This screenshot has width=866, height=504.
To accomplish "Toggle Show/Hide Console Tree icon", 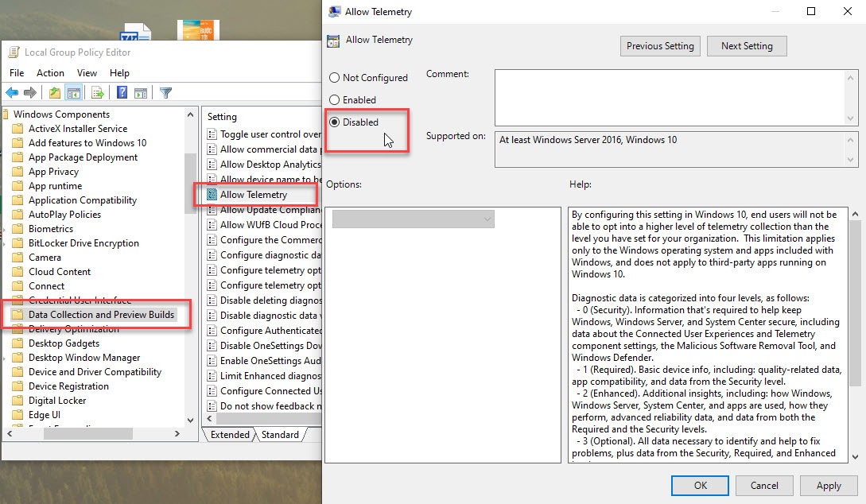I will click(74, 93).
